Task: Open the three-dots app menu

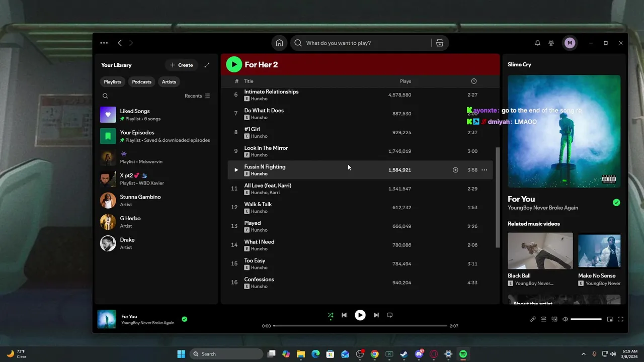Action: click(104, 43)
